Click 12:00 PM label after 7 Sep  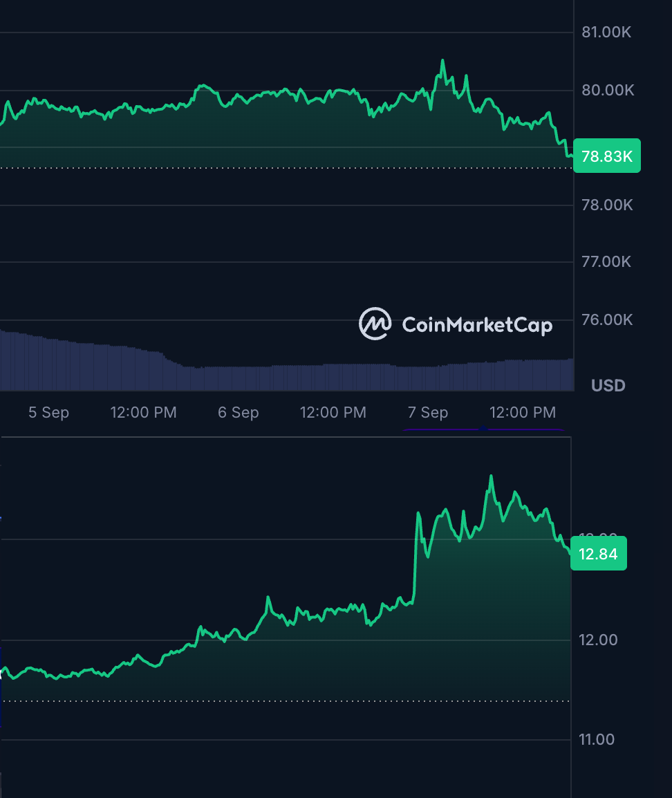coord(523,412)
